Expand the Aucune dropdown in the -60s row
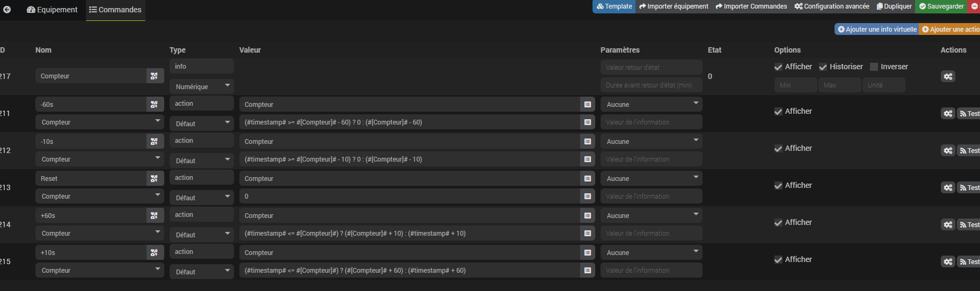The height and width of the screenshot is (291, 980). [x=651, y=104]
